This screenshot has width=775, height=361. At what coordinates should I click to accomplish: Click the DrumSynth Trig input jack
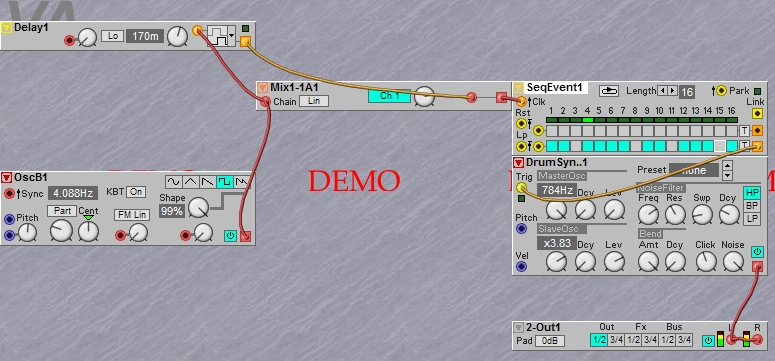point(521,187)
